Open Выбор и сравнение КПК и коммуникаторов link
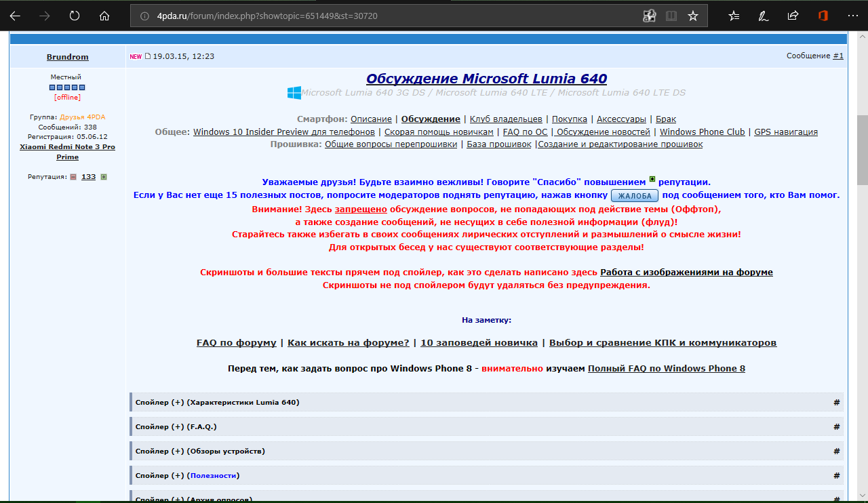Screen dimensions: 868x503 [663, 342]
